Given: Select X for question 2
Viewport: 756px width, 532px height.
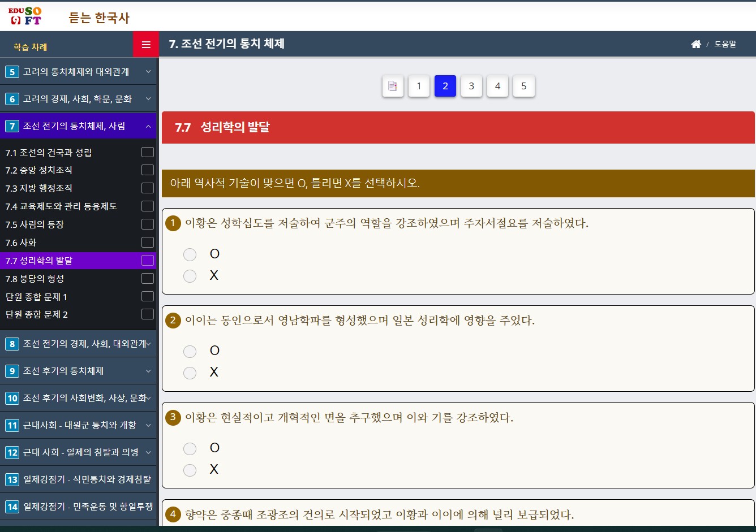Looking at the screenshot, I should click(190, 373).
